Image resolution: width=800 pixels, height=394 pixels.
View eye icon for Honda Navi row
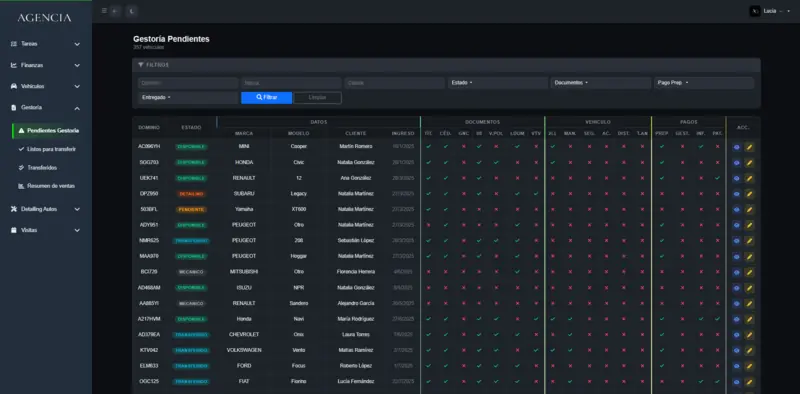coord(737,319)
